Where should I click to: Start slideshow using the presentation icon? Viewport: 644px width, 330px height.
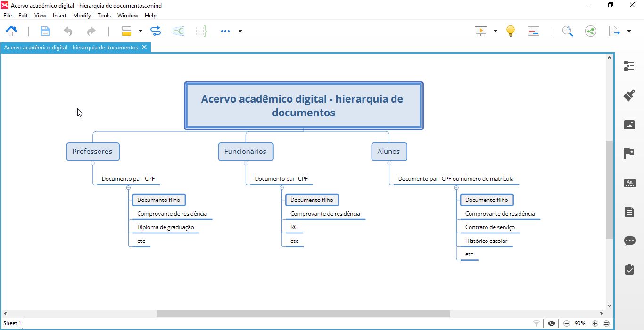(x=480, y=30)
